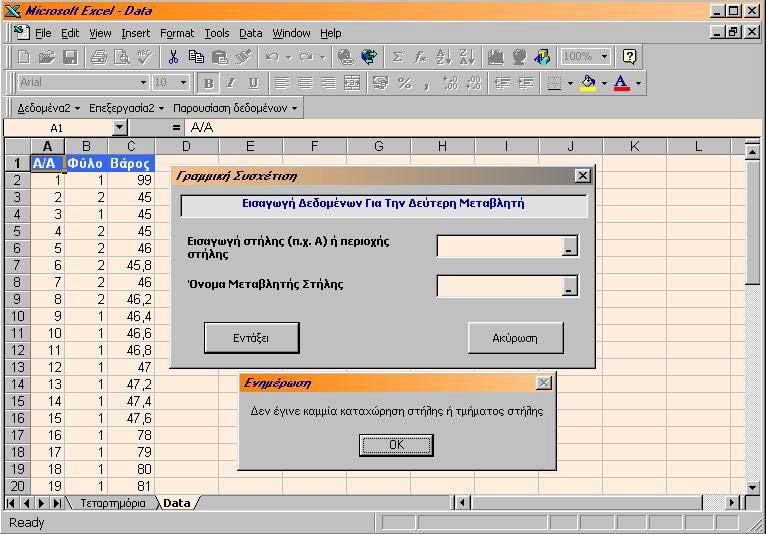The image size is (766, 534).
Task: Center text alignment icon
Action: click(x=305, y=83)
